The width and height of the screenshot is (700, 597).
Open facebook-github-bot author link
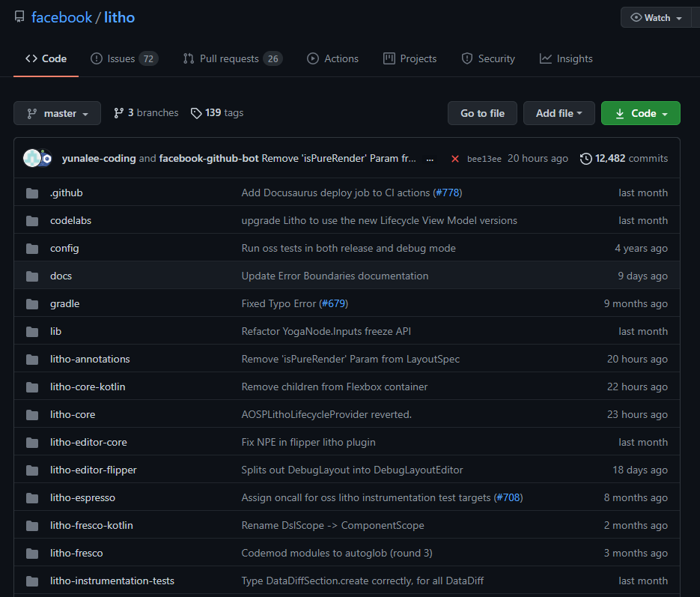click(x=209, y=159)
